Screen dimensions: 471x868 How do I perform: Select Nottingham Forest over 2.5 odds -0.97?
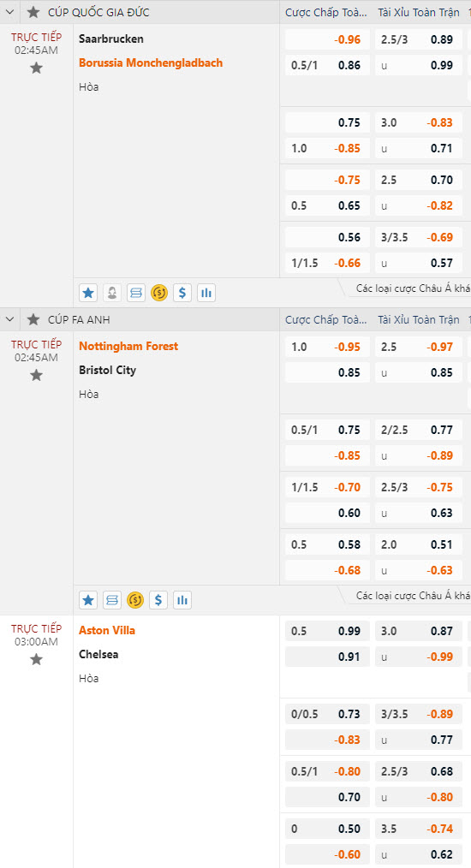(x=419, y=347)
